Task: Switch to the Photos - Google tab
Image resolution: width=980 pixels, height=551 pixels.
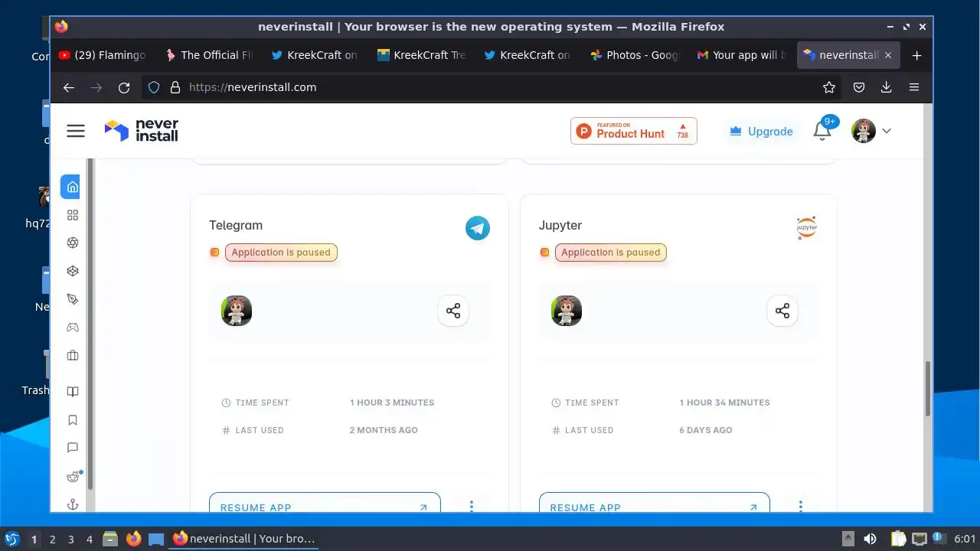Action: tap(634, 55)
